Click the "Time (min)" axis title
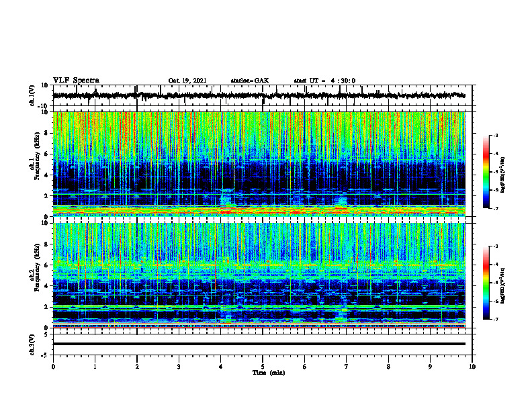The image size is (532, 411). 269,373
